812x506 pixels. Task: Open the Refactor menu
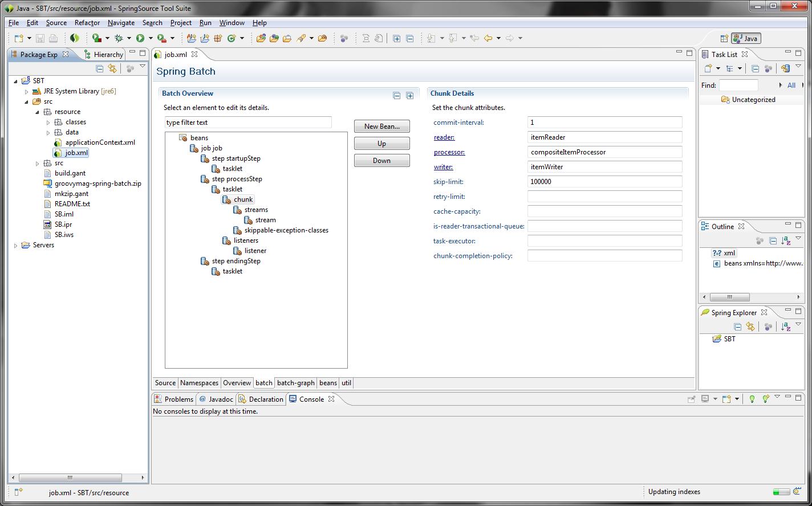tap(87, 23)
